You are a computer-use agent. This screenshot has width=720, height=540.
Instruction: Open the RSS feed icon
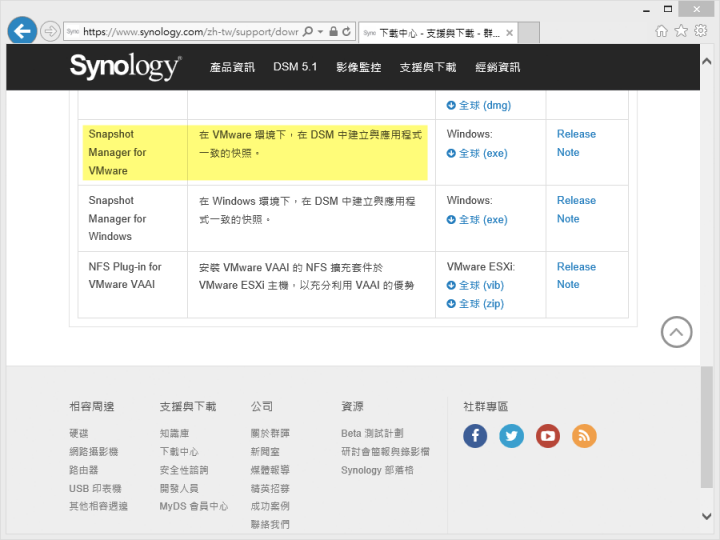584,436
